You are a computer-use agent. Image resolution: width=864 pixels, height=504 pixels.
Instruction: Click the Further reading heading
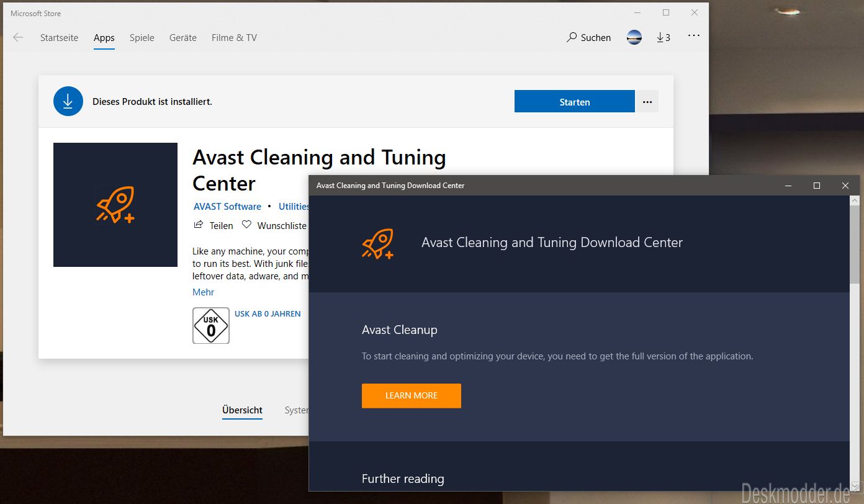(x=403, y=479)
